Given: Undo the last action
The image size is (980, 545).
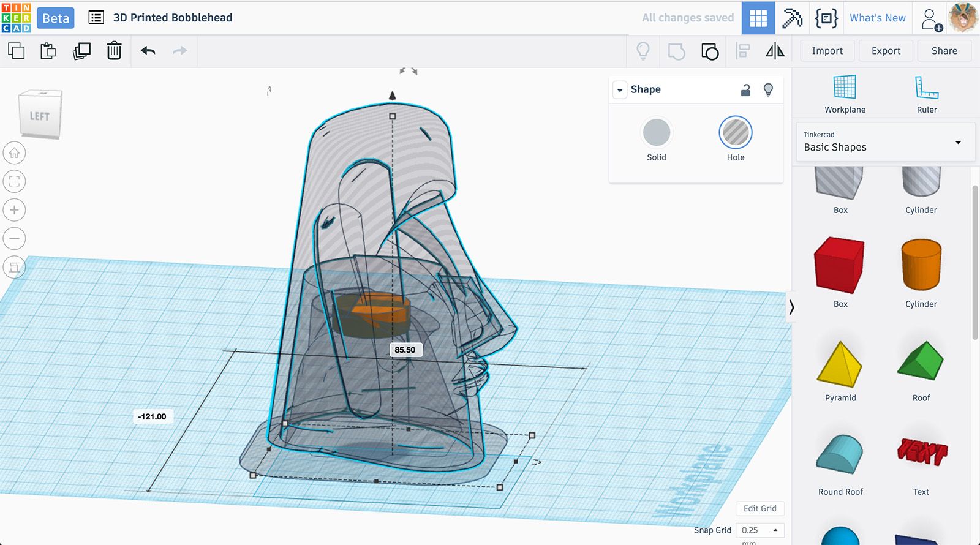Looking at the screenshot, I should [x=148, y=51].
